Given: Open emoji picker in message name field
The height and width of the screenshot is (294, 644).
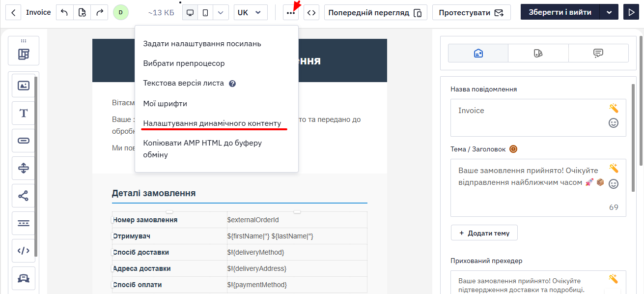Looking at the screenshot, I should coord(614,123).
